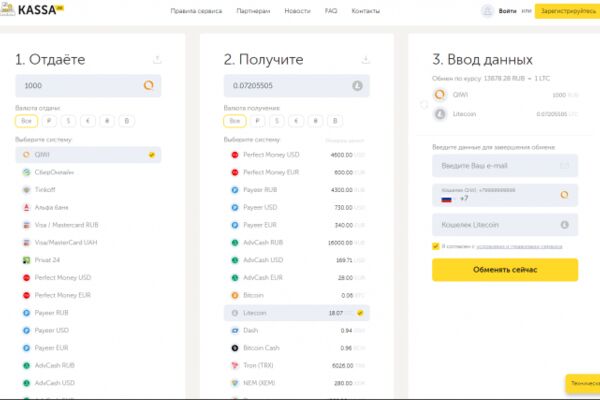The width and height of the screenshot is (600, 400).
Task: Select the euro currency filter under Получите
Action: click(x=297, y=121)
